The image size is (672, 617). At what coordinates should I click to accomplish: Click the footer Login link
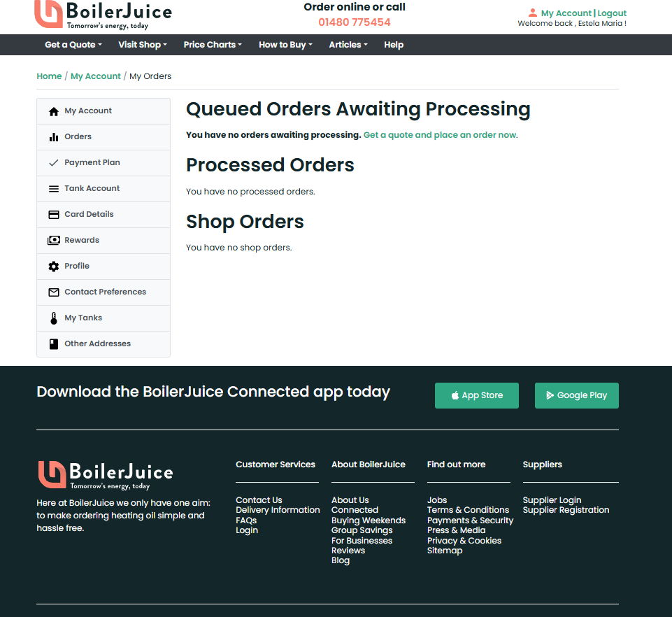pos(247,530)
